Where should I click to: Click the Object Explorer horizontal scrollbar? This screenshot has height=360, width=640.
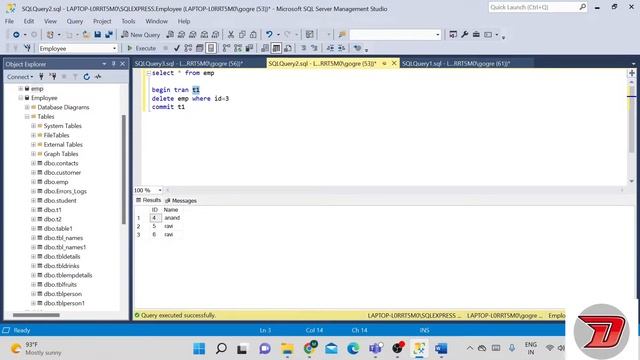tap(36, 315)
